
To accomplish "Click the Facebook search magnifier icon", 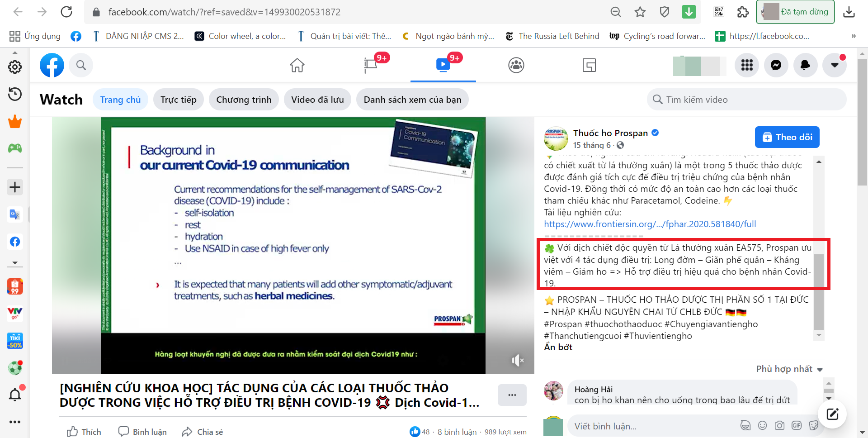I will (81, 65).
